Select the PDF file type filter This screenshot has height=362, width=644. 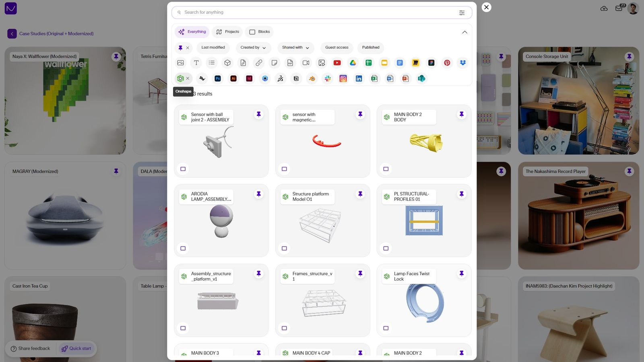(290, 63)
